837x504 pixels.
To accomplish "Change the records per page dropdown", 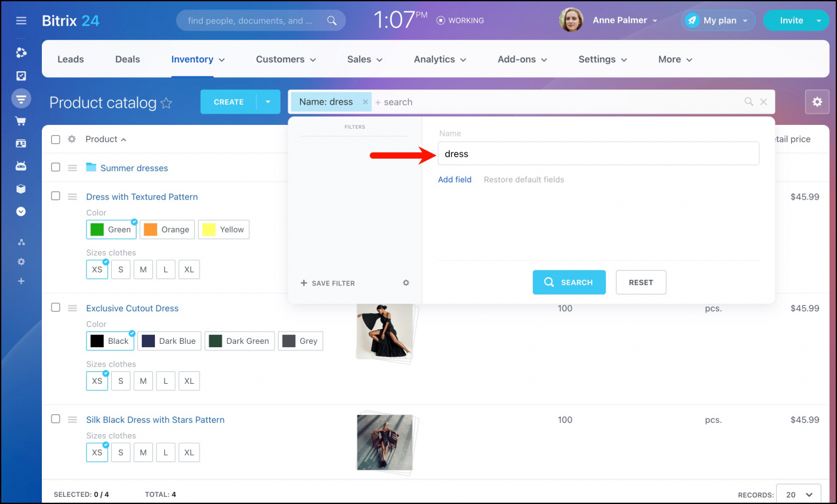I will tap(798, 495).
